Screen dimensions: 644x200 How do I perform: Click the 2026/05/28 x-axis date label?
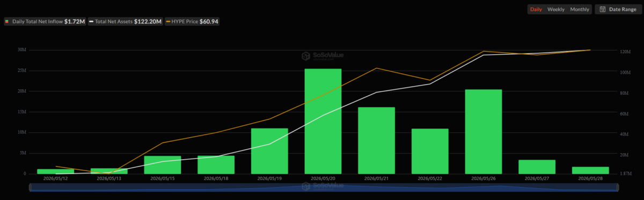click(590, 178)
